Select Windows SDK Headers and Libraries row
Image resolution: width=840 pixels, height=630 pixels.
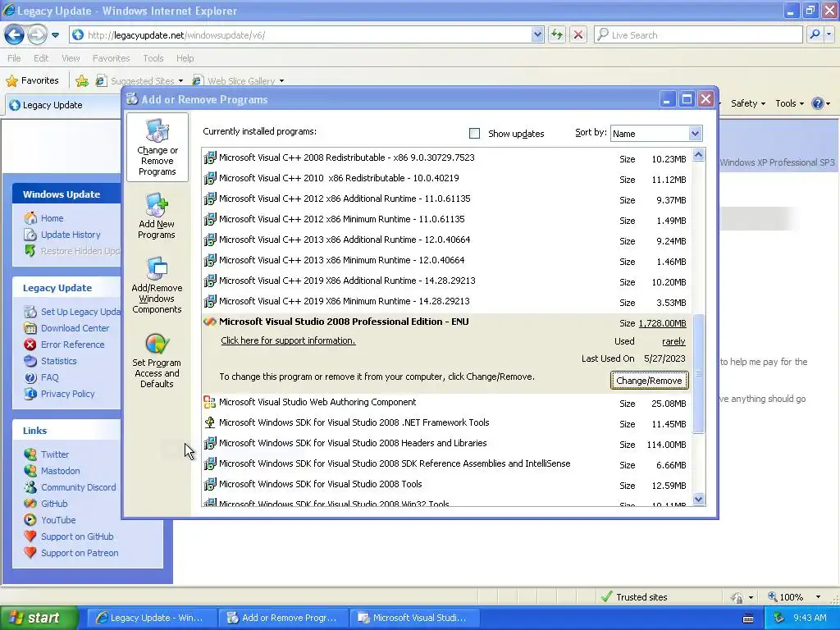point(446,444)
